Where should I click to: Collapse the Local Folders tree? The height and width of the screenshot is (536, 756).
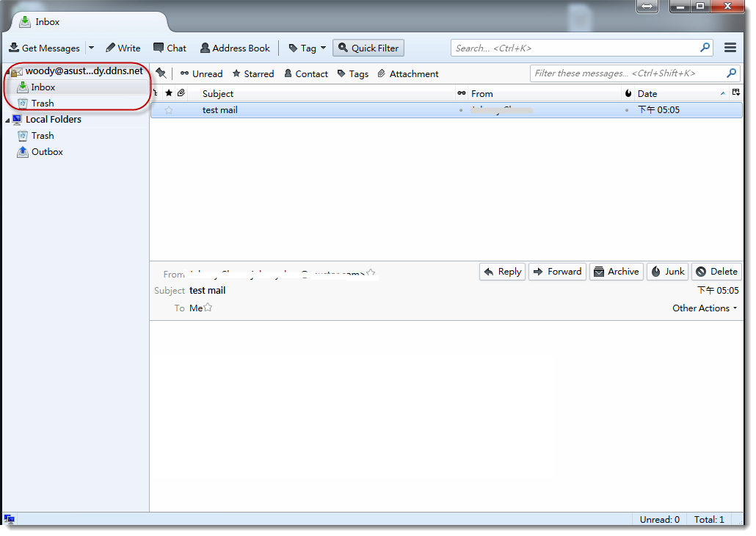click(x=8, y=119)
